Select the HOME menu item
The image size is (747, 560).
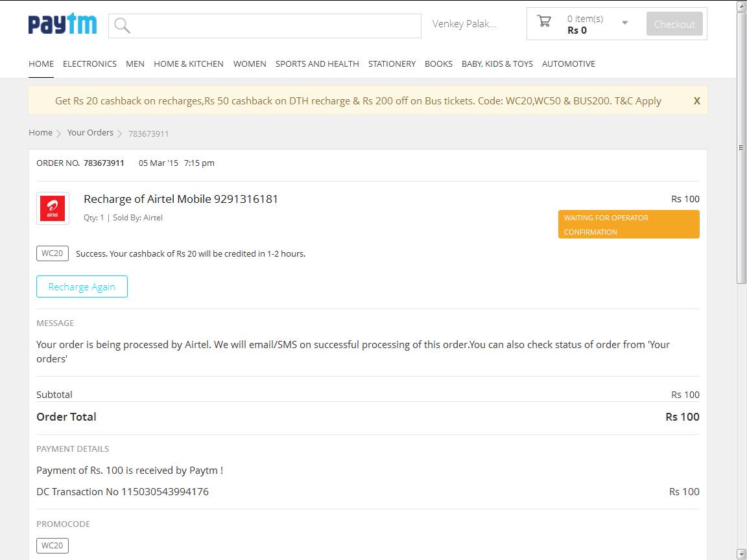coord(41,64)
